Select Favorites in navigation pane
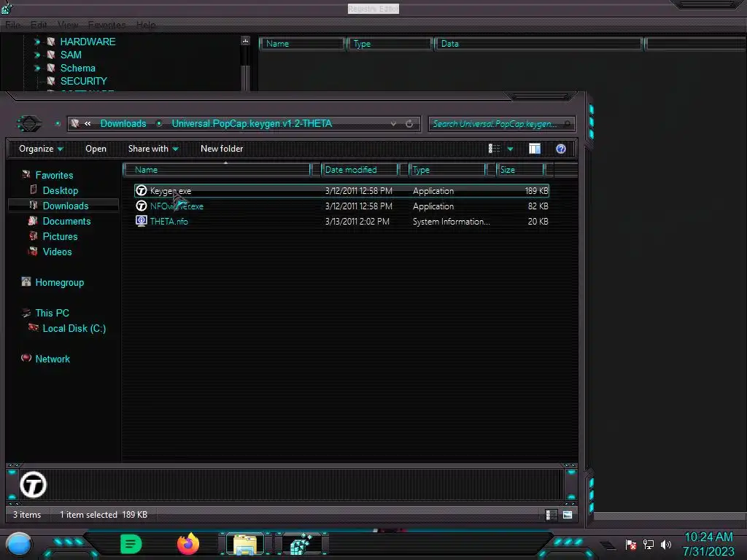The height and width of the screenshot is (560, 747). [54, 175]
